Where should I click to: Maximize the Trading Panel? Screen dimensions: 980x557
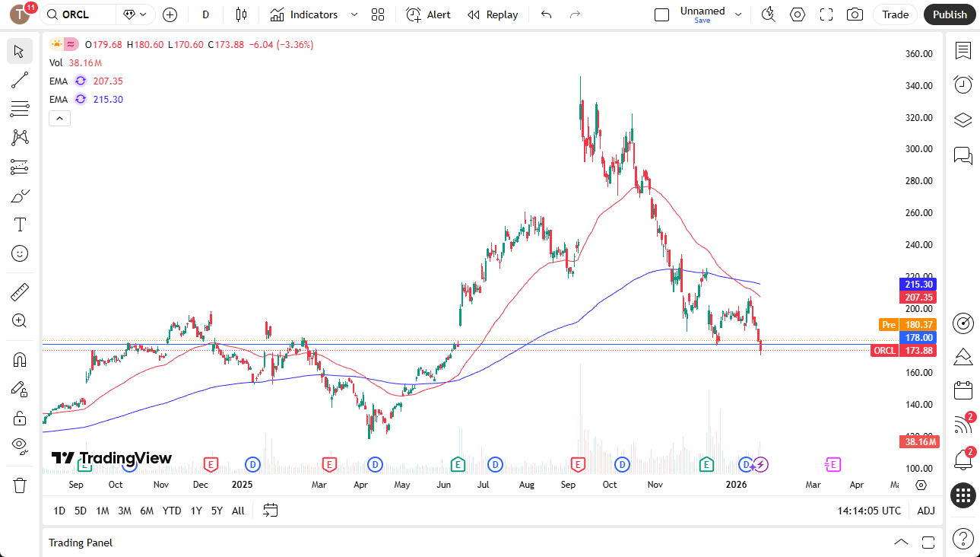click(928, 543)
